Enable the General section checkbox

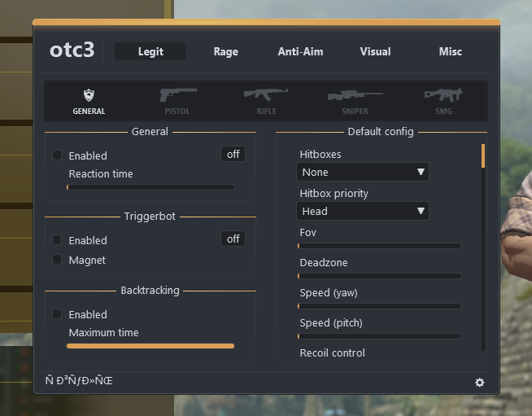point(57,155)
